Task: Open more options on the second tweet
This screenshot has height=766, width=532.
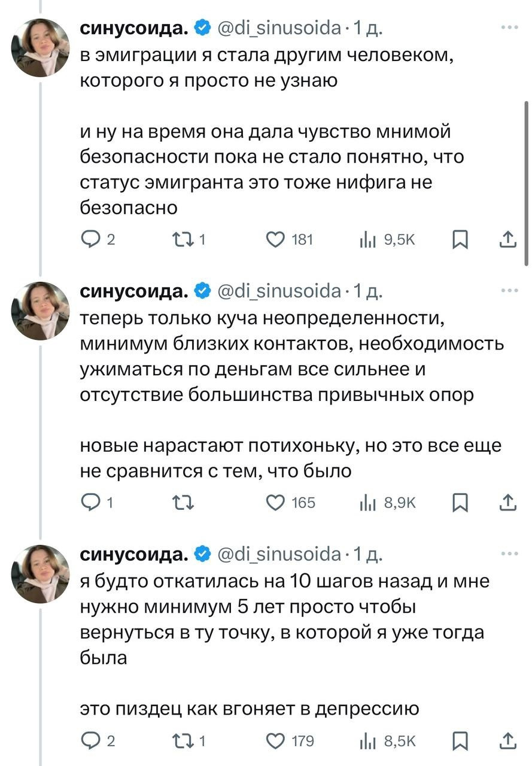Action: pos(509,291)
